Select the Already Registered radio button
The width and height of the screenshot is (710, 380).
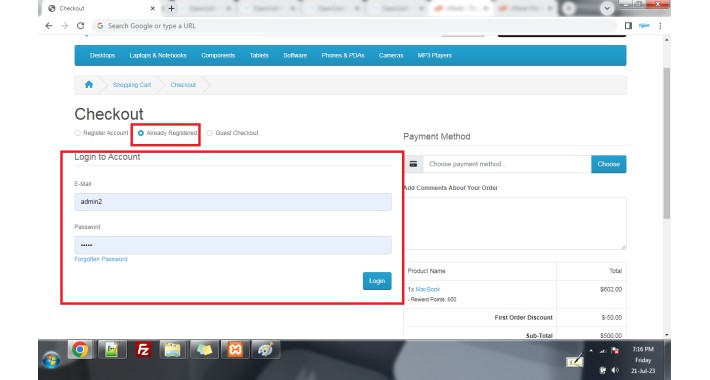141,133
